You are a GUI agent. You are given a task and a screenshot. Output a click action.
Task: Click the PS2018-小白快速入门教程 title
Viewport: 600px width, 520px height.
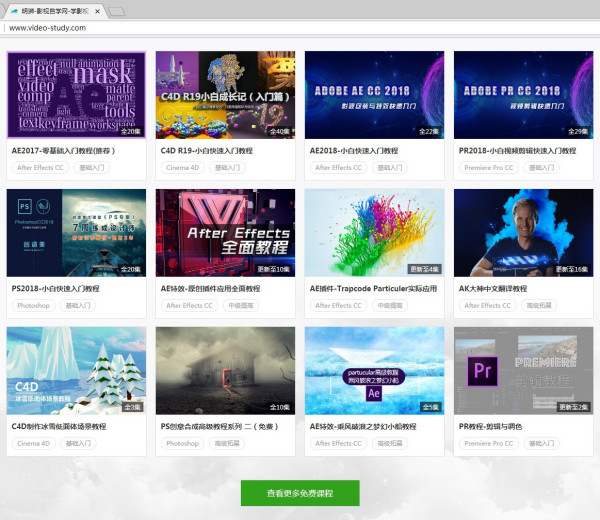(55, 289)
